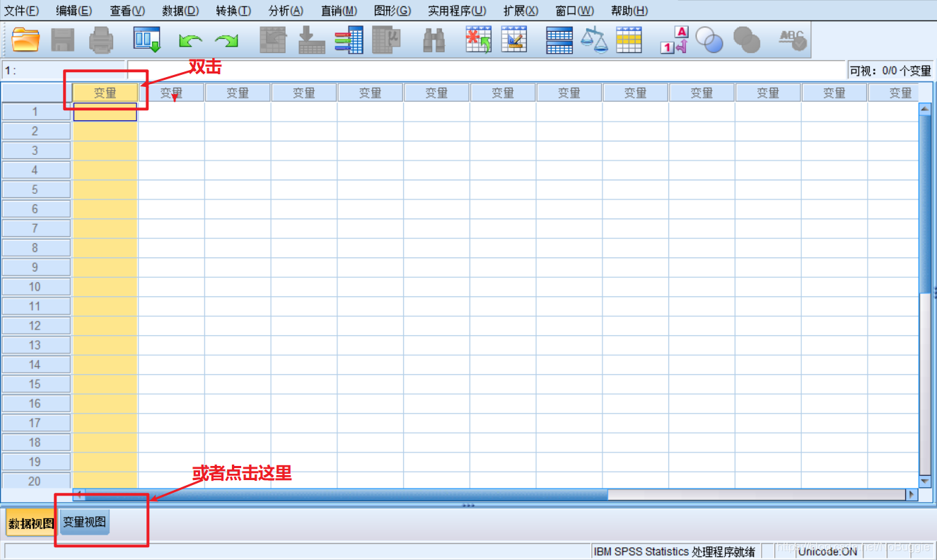Click the Show all variables icon
The height and width of the screenshot is (560, 937).
point(747,40)
